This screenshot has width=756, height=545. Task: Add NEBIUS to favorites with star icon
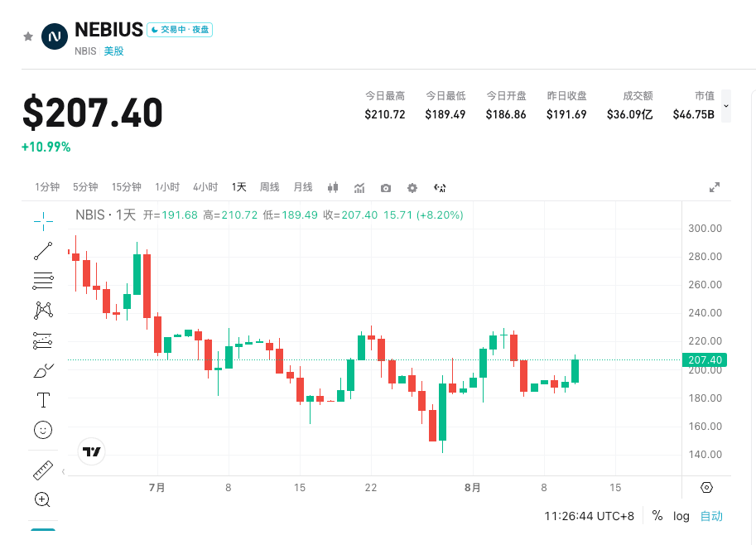[x=28, y=36]
